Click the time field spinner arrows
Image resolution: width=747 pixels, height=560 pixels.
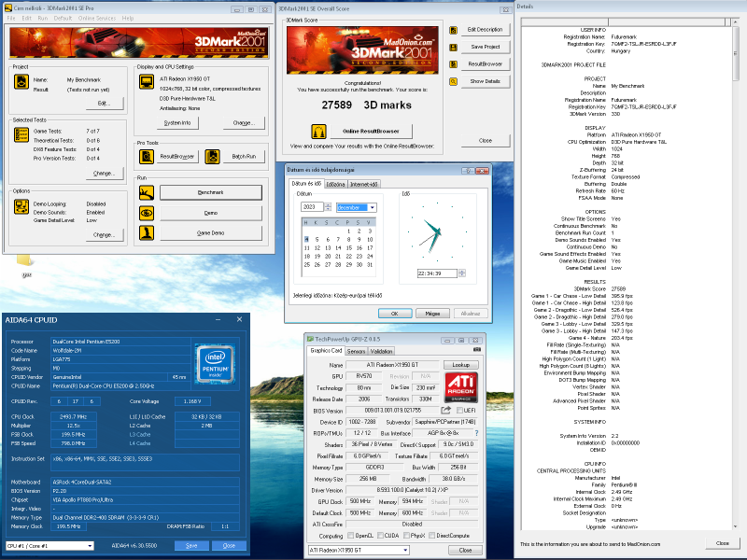coord(461,273)
